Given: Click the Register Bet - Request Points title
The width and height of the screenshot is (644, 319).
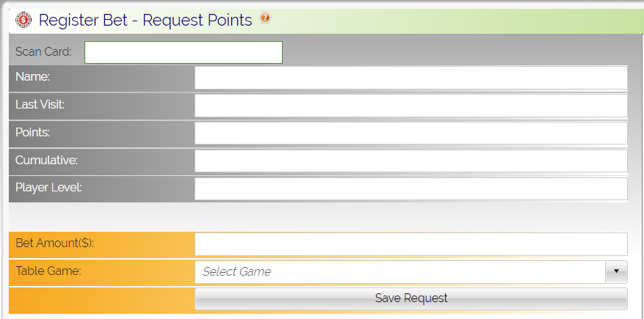Looking at the screenshot, I should point(145,20).
